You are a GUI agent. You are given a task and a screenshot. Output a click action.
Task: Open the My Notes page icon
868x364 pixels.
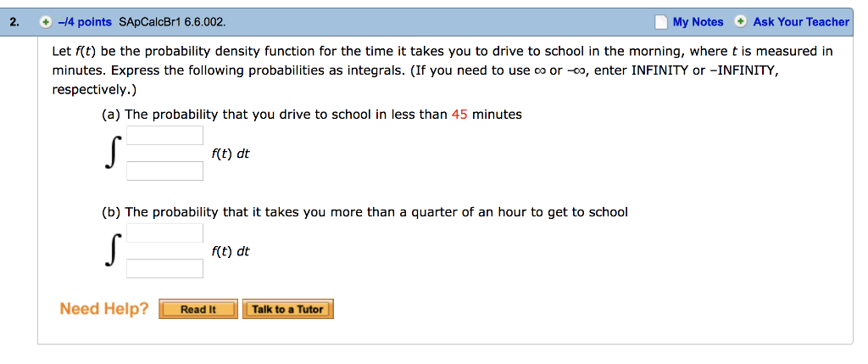point(660,22)
